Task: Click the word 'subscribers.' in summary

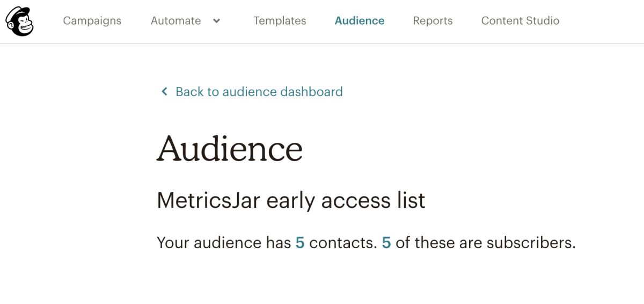Action: (x=531, y=243)
